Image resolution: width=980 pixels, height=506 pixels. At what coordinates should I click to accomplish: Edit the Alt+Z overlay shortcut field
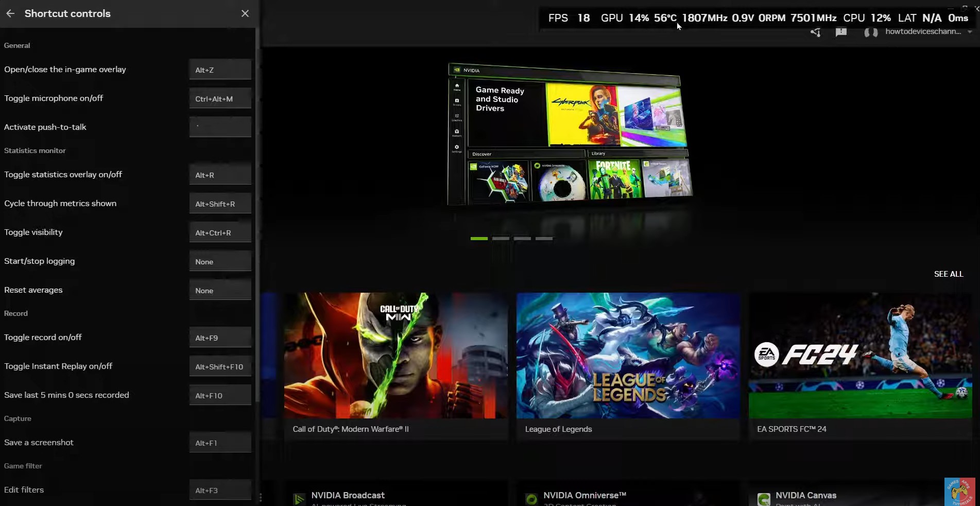click(220, 70)
